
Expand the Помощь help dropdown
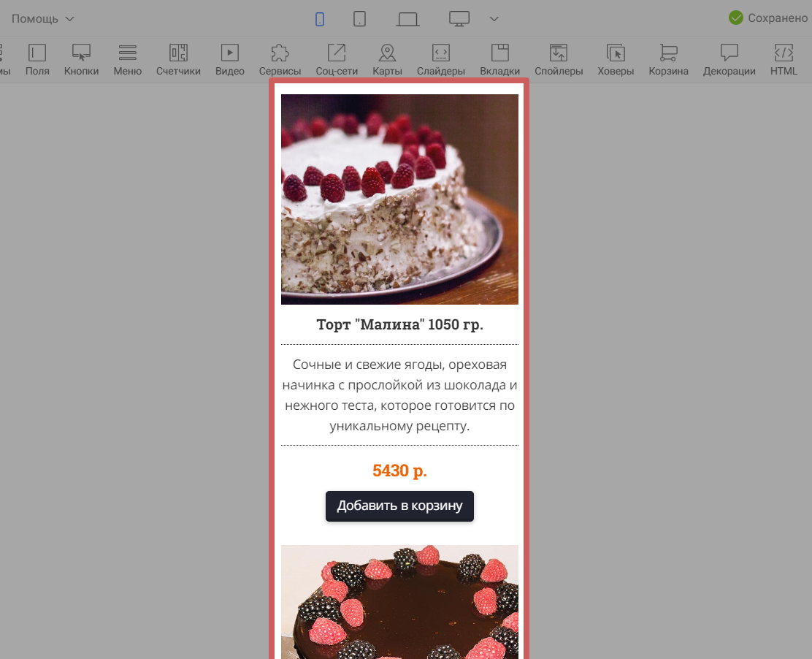click(x=43, y=18)
